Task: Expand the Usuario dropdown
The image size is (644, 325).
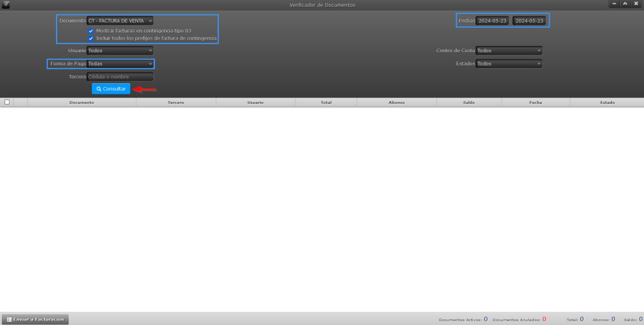Action: coord(120,50)
